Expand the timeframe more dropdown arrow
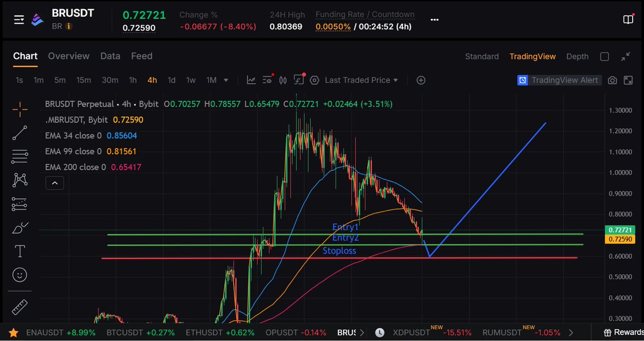644x341 pixels. coord(226,80)
